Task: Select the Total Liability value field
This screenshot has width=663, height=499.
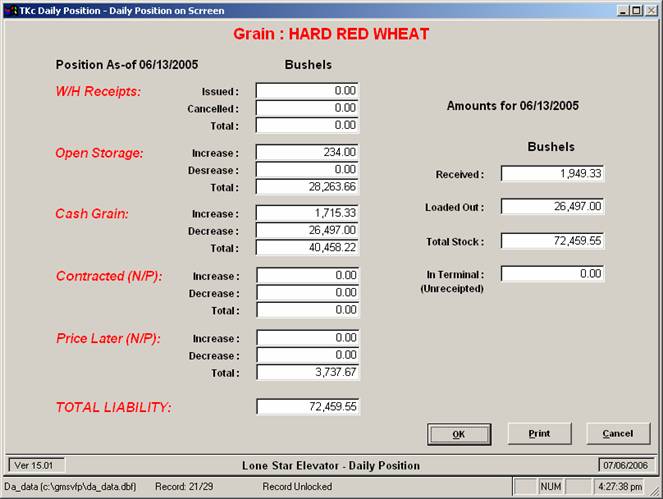Action: tap(307, 407)
